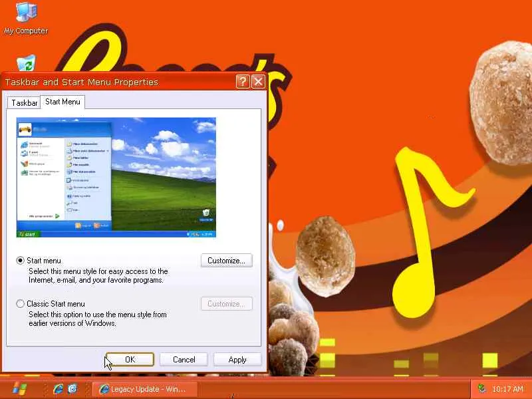Open the Start button on taskbar
532x399 pixels.
pyautogui.click(x=19, y=389)
